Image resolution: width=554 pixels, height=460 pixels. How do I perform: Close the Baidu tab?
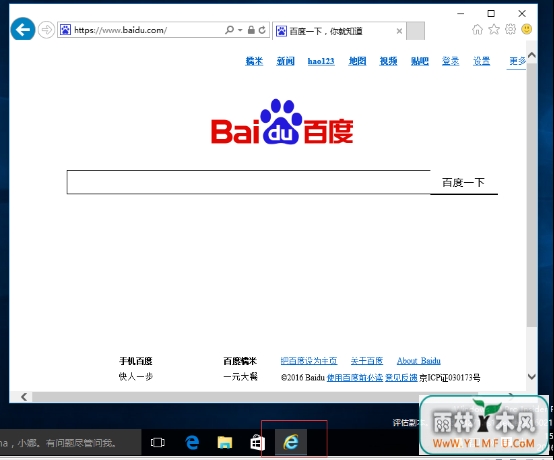coord(399,31)
